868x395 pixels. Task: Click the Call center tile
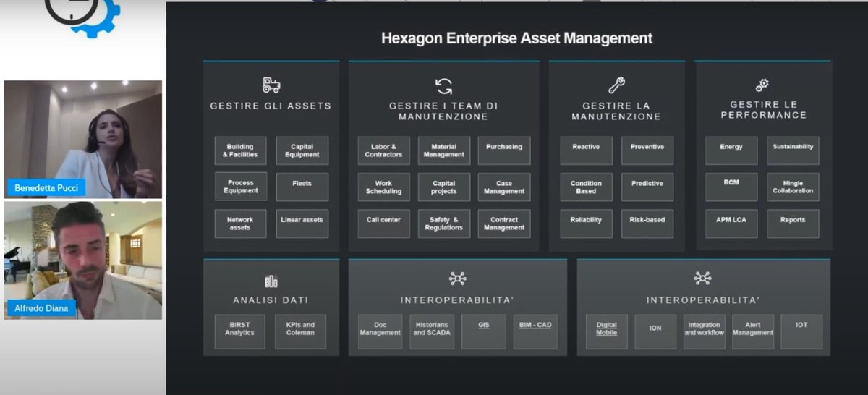tap(384, 224)
